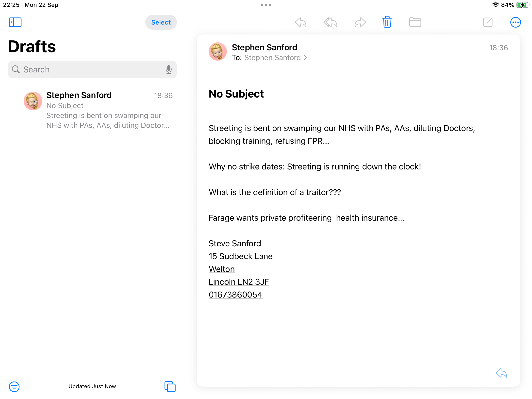Tap the quick reply arrow at message bottom
The image size is (532, 399).
(x=501, y=373)
